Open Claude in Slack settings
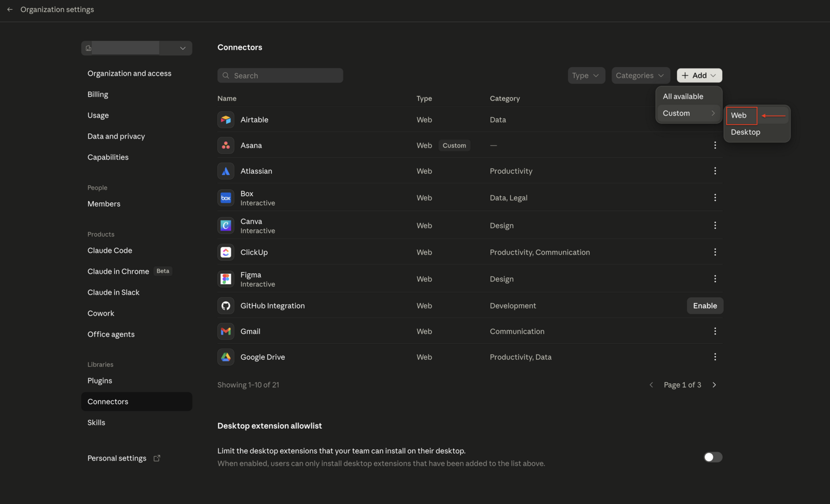 114,293
